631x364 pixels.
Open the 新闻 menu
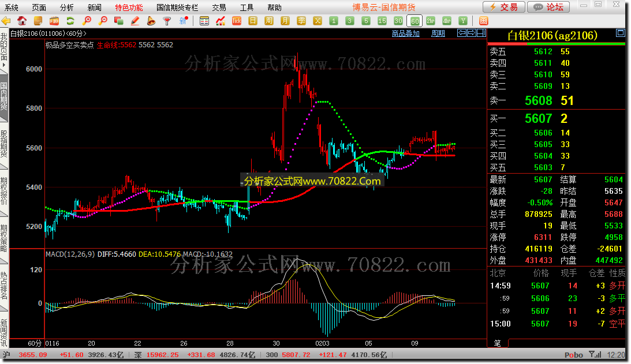pos(95,7)
